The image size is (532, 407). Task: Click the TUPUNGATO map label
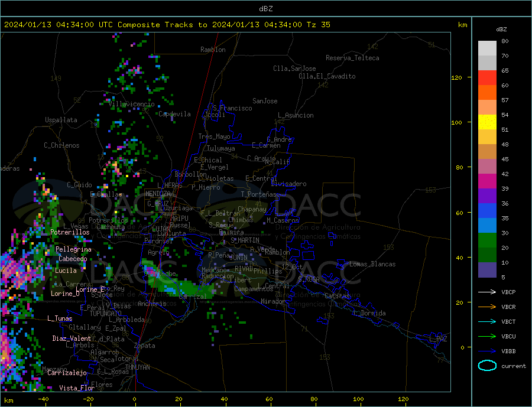coord(106,314)
